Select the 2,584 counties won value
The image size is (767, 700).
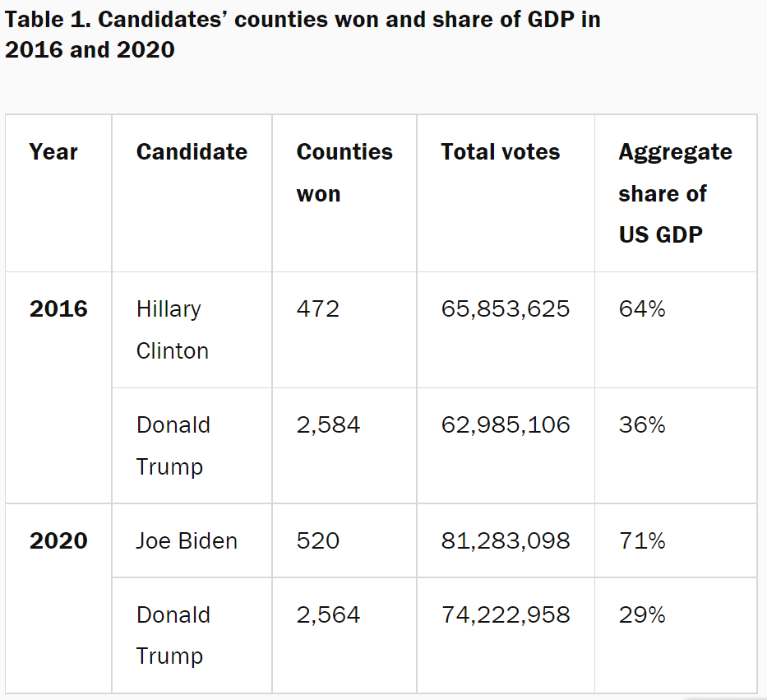[328, 425]
